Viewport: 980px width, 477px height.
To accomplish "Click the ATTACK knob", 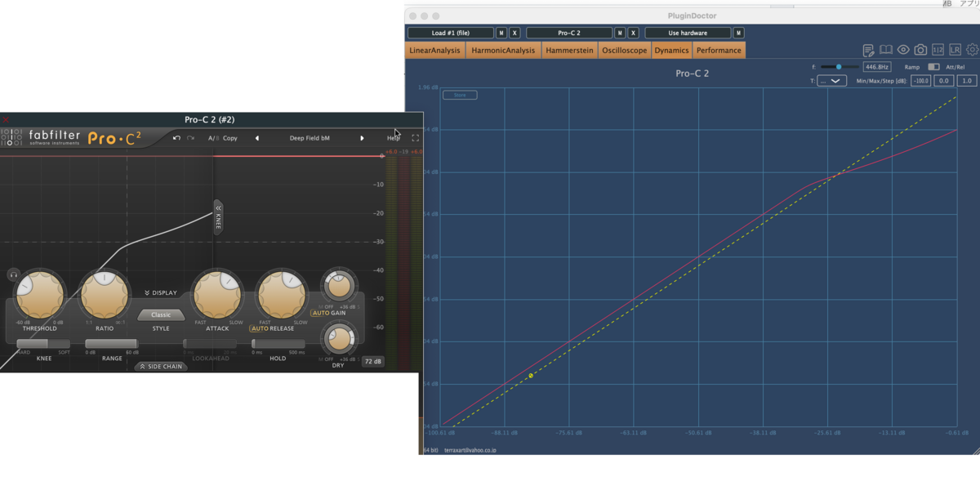I will [x=217, y=296].
